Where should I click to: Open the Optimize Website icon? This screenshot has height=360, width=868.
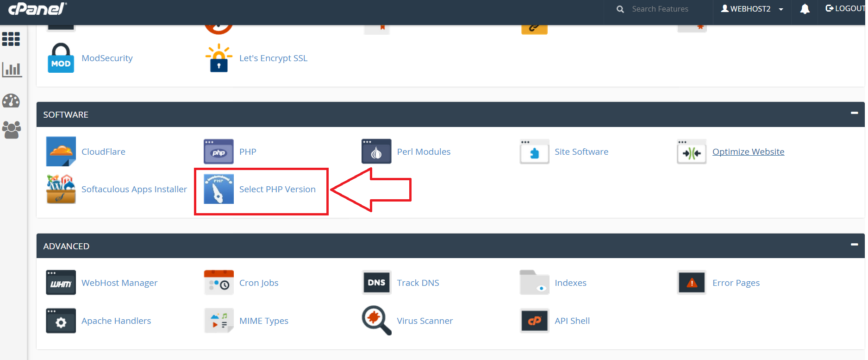coord(692,152)
